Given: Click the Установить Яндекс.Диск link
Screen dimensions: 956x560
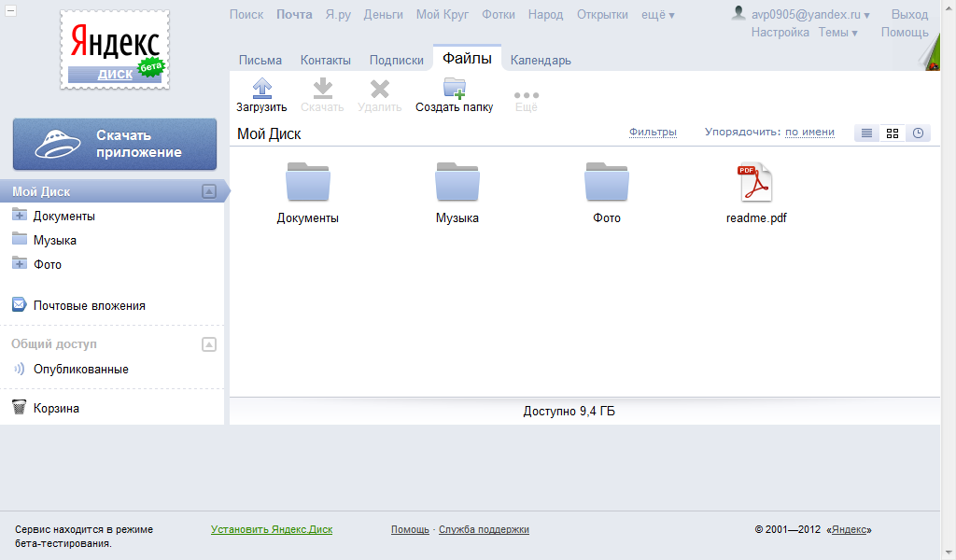Looking at the screenshot, I should tap(272, 529).
